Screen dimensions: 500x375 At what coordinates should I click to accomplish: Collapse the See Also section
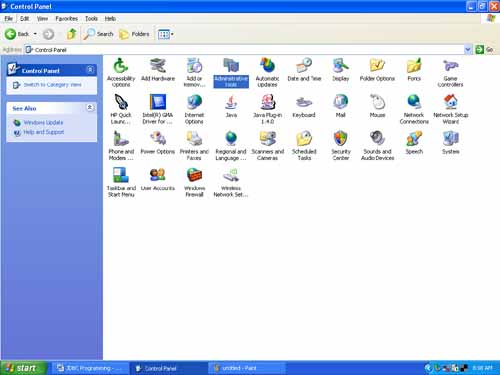coord(90,108)
